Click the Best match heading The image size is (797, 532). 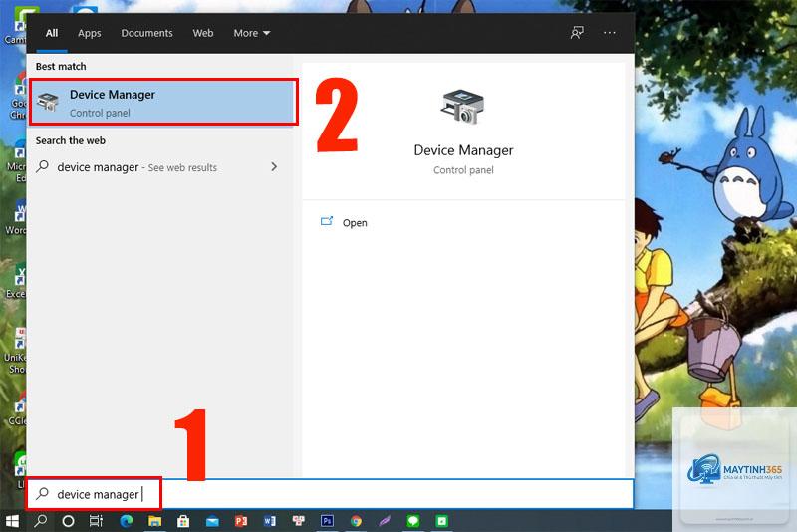pyautogui.click(x=61, y=66)
